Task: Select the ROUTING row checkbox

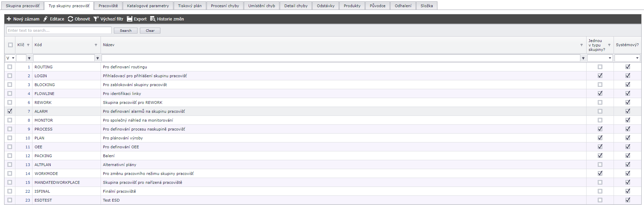Action: tap(10, 67)
